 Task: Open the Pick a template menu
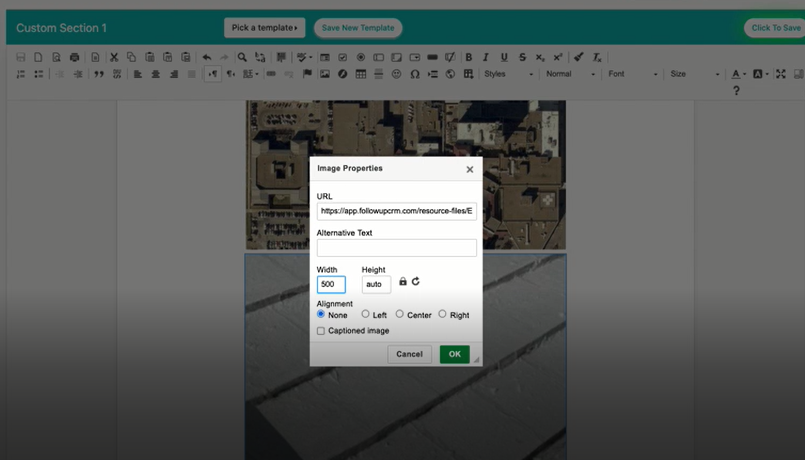264,28
